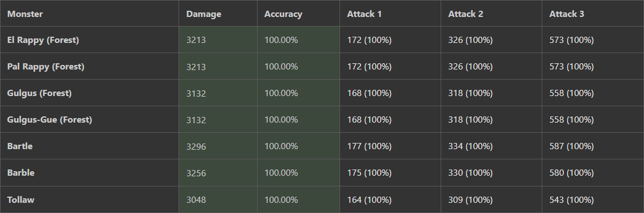Image resolution: width=644 pixels, height=213 pixels.
Task: Select the Bartle monster row label
Action: pos(20,146)
